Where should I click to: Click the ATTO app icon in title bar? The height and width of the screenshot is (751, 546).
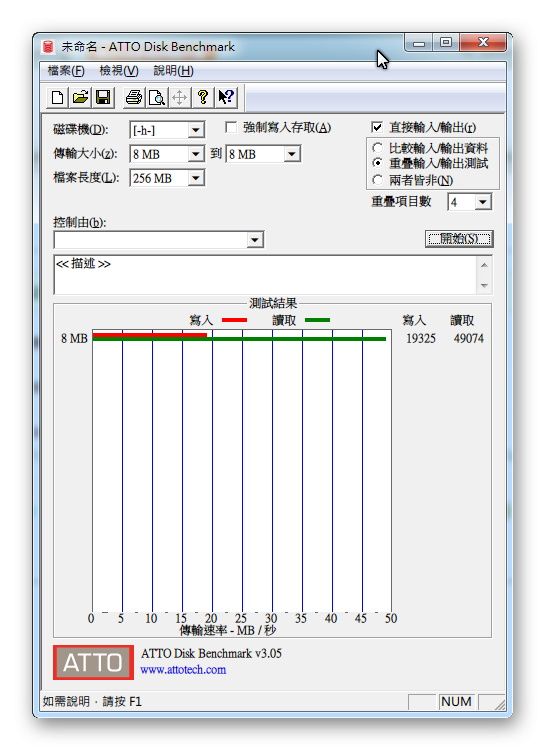click(x=48, y=46)
